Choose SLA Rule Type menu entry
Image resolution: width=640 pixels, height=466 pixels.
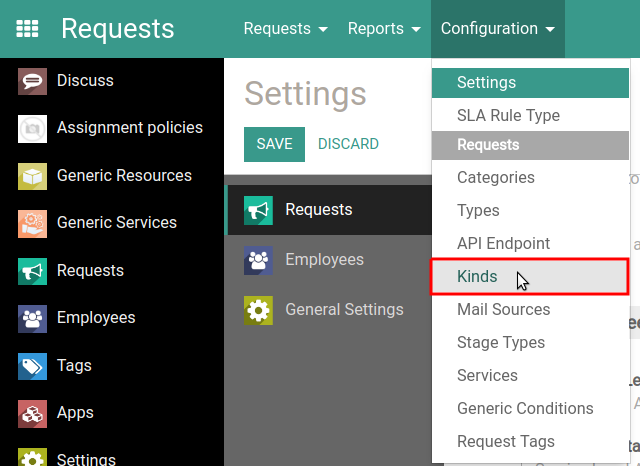[x=530, y=115]
